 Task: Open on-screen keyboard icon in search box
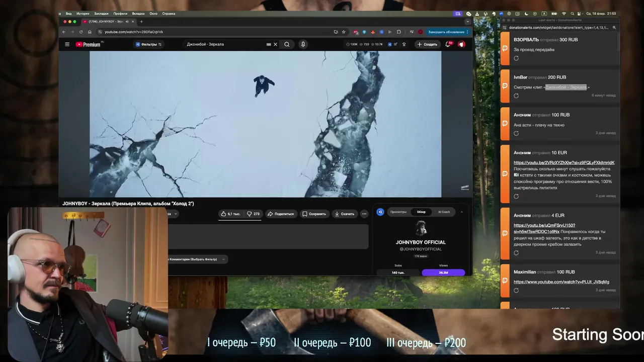[269, 44]
